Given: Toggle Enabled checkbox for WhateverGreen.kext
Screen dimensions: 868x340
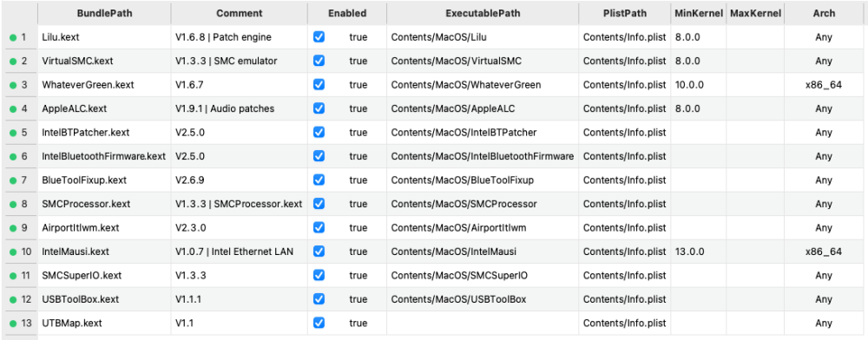Looking at the screenshot, I should coord(319,85).
